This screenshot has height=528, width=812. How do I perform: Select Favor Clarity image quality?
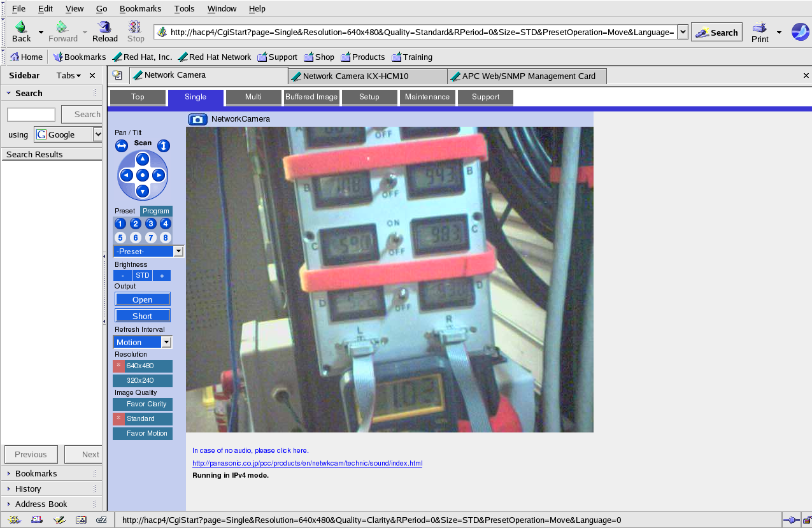point(143,404)
